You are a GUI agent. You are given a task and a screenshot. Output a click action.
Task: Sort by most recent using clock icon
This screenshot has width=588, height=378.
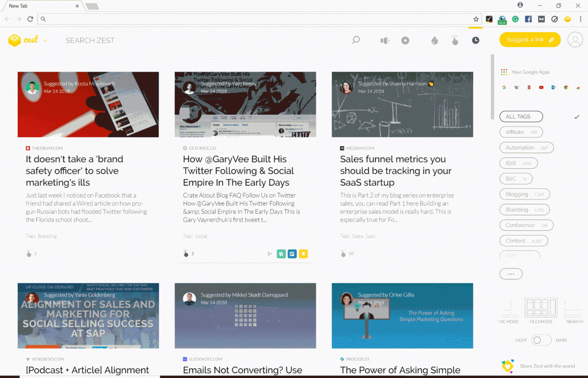(475, 40)
